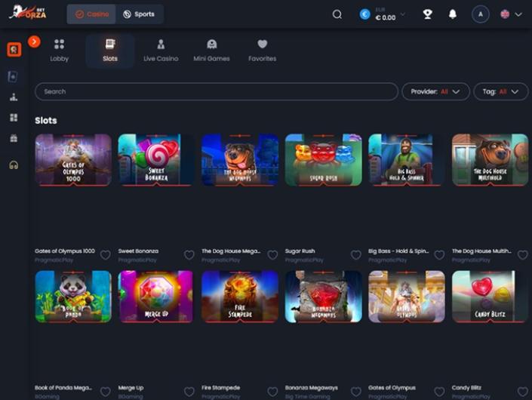Toggle favorite heart for Sugar Rush
This screenshot has height=400, width=532.
point(355,255)
